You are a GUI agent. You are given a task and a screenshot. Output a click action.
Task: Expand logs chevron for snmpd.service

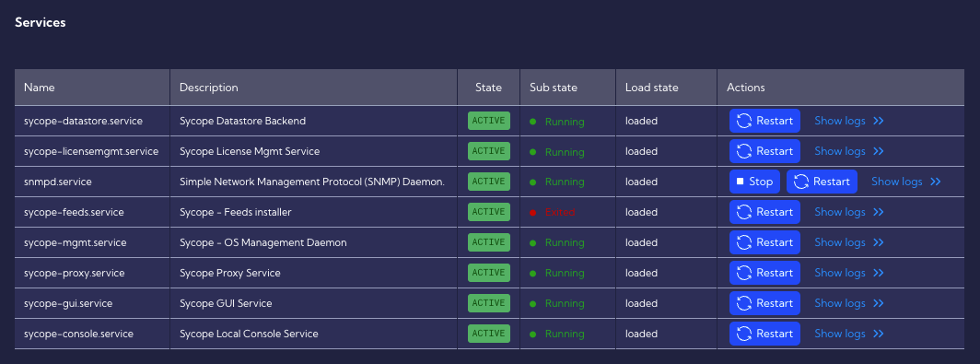click(x=935, y=182)
